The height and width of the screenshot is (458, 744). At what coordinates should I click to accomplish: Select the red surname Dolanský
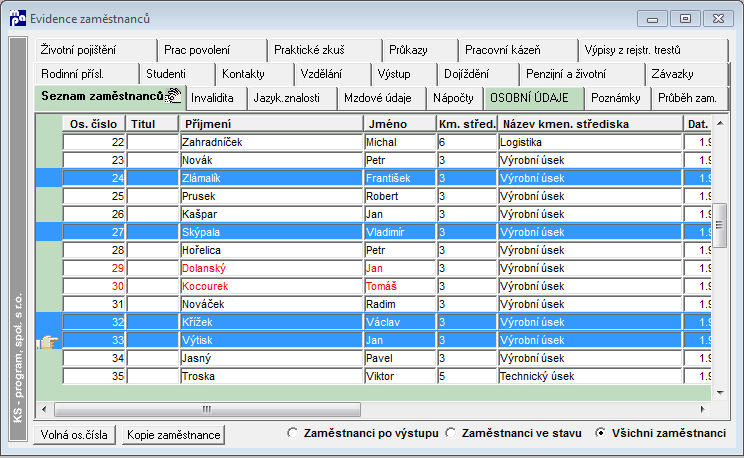click(x=271, y=269)
